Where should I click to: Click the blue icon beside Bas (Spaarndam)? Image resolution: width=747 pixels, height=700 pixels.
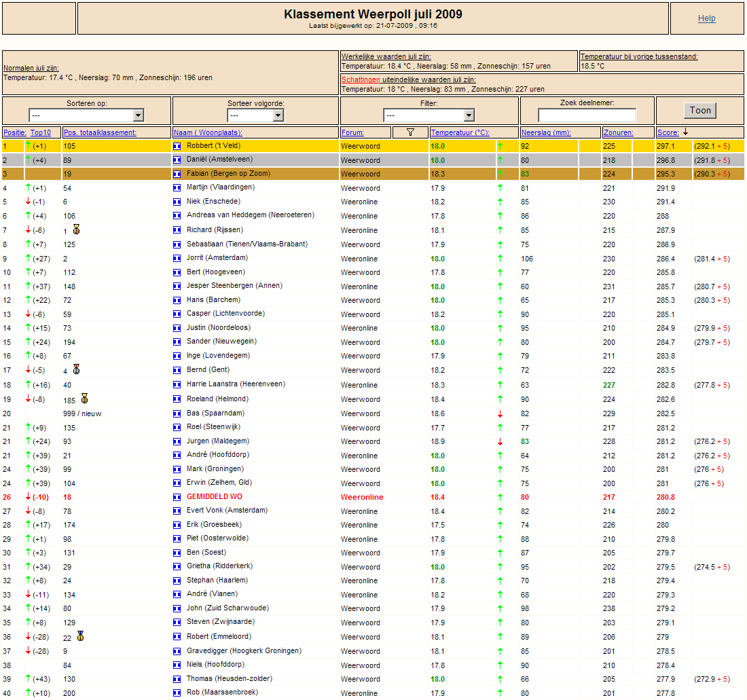177,413
